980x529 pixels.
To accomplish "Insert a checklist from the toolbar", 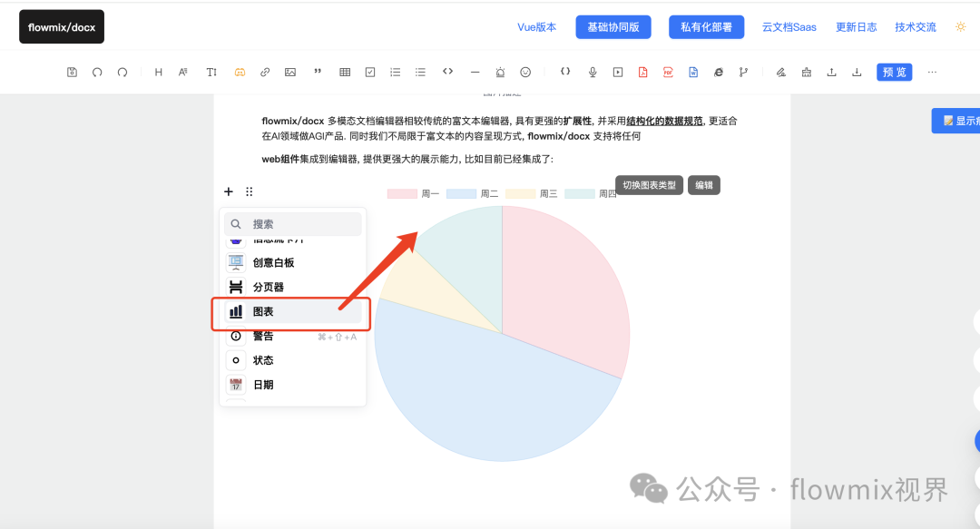I will coord(370,72).
